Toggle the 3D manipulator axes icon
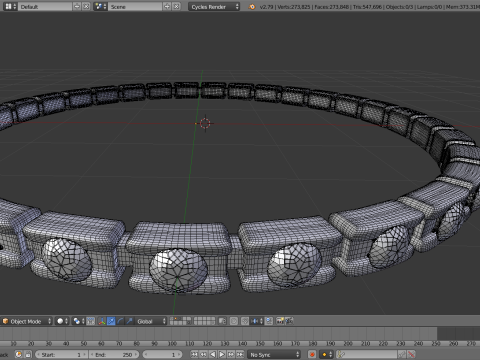 point(102,321)
